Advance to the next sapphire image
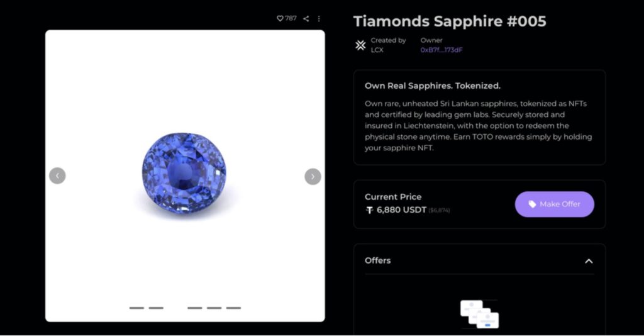Viewport: 644px width, 336px height. (x=313, y=176)
